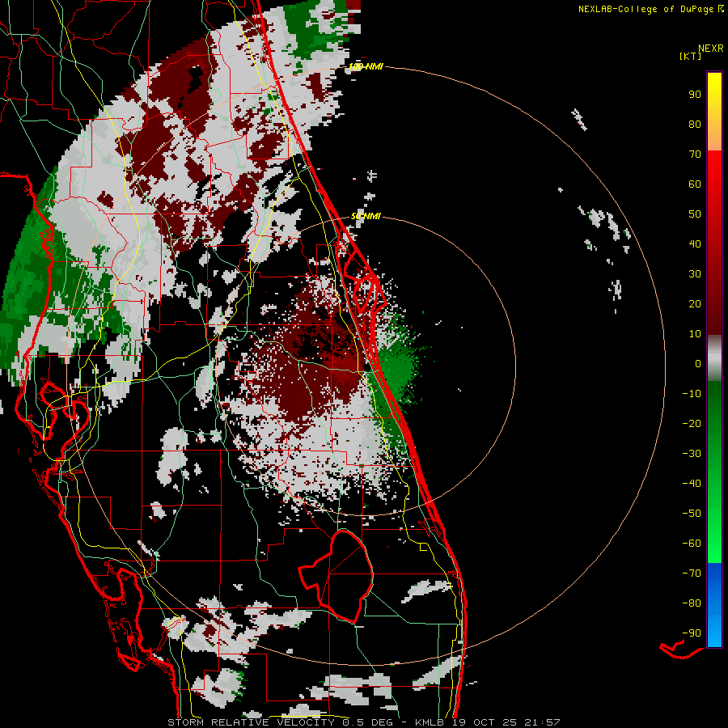The height and width of the screenshot is (728, 728).
Task: Click the 10 value on the velocity scale
Action: coord(695,334)
